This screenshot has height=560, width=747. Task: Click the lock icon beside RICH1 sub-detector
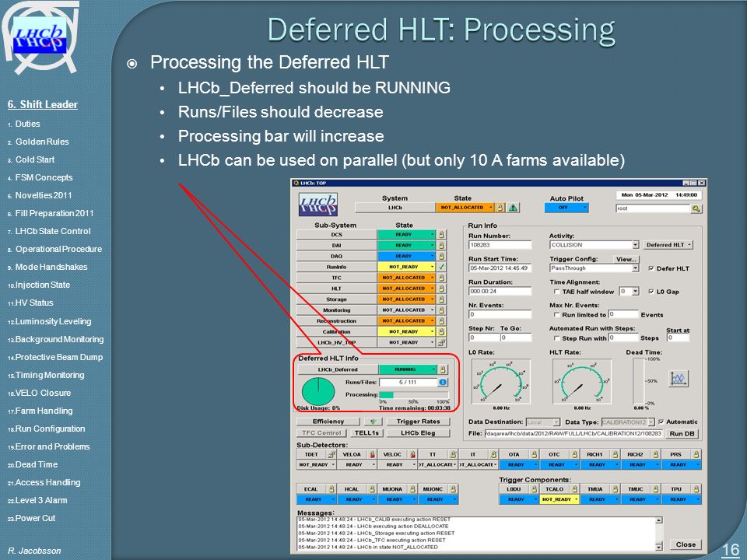click(615, 455)
